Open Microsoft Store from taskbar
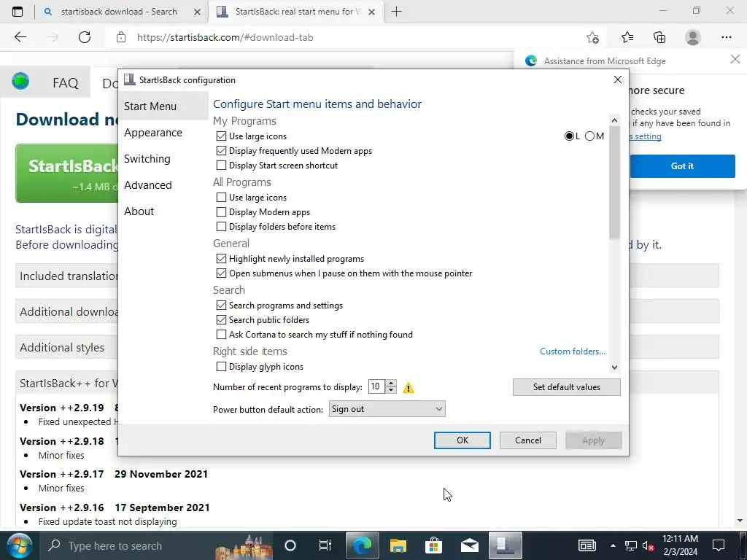The height and width of the screenshot is (560, 747). click(x=433, y=545)
